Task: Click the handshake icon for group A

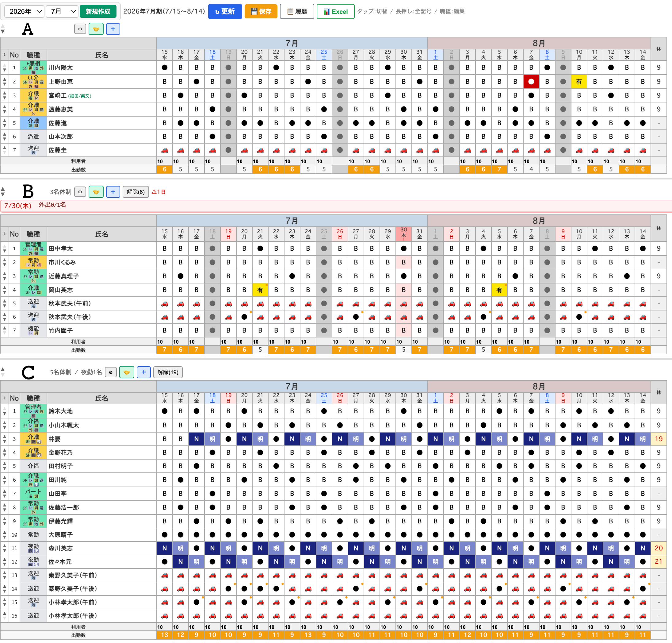Action: 96,29
